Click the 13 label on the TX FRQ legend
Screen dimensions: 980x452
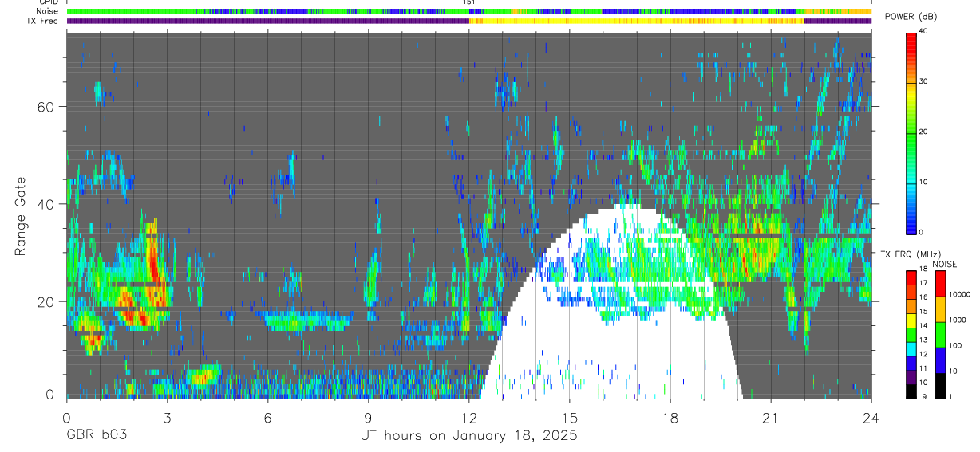click(923, 340)
